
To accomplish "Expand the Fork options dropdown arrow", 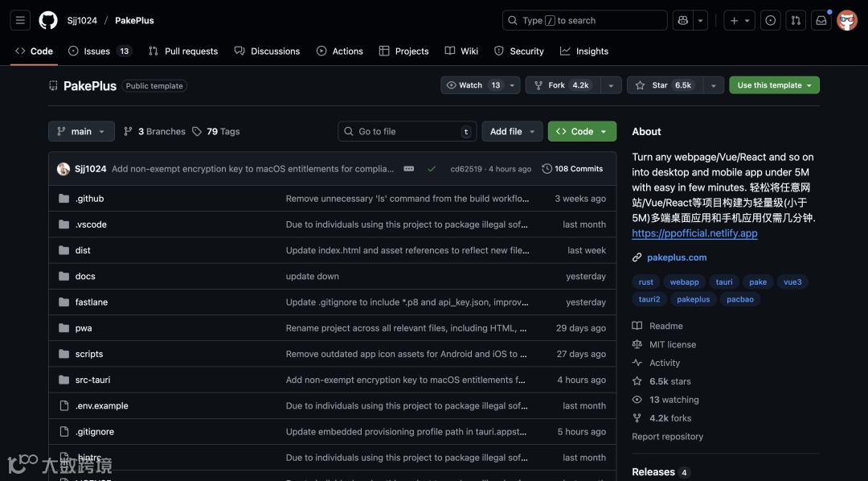I will tap(611, 85).
